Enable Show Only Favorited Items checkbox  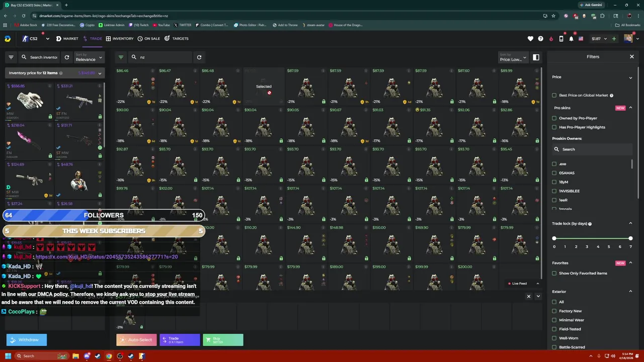click(554, 274)
